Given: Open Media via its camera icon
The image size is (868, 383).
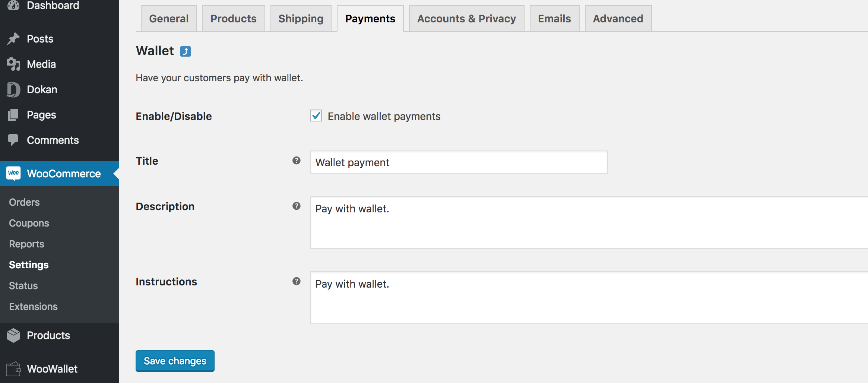Looking at the screenshot, I should 13,64.
